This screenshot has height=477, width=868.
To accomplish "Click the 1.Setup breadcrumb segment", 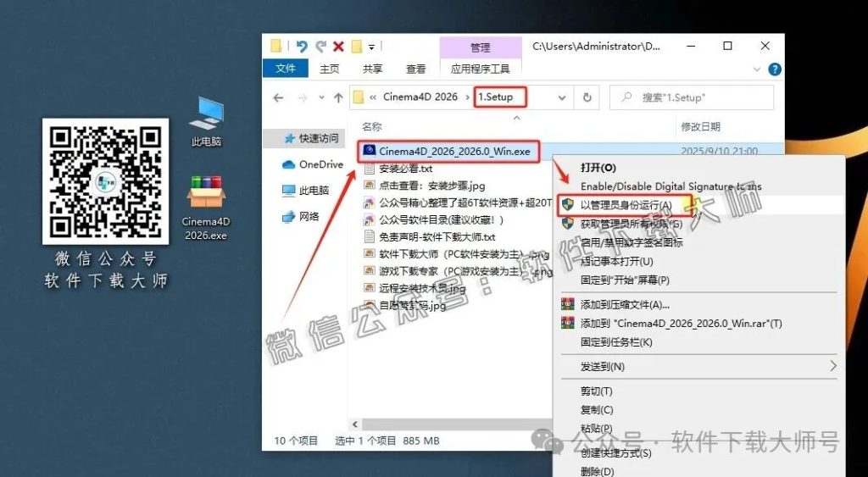I will (495, 97).
